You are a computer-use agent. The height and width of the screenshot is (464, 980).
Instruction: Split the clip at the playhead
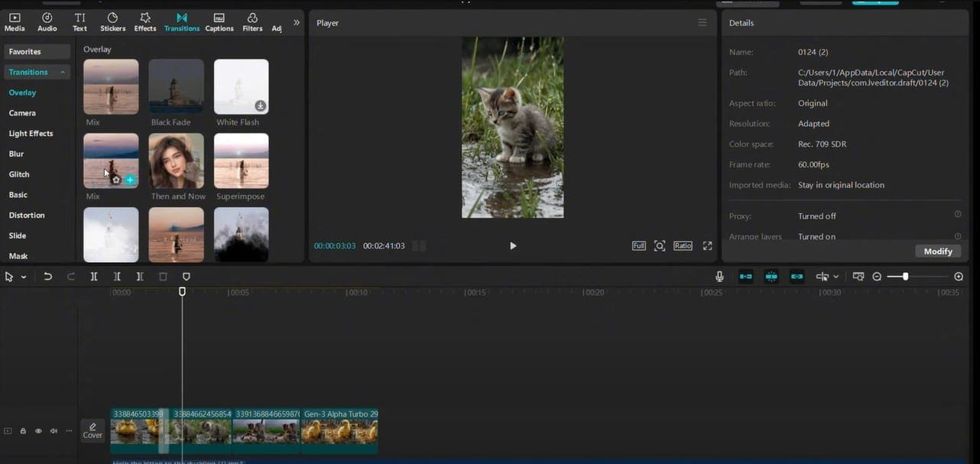click(94, 277)
